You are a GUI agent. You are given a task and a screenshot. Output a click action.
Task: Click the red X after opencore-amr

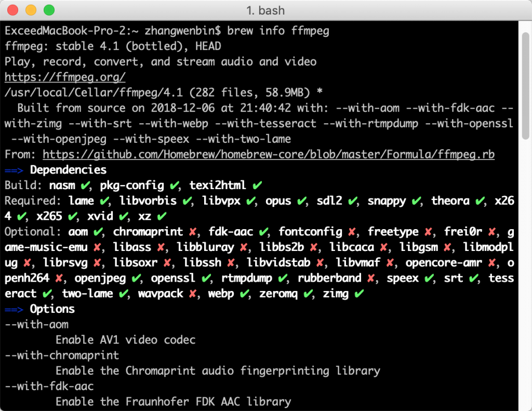pos(492,263)
